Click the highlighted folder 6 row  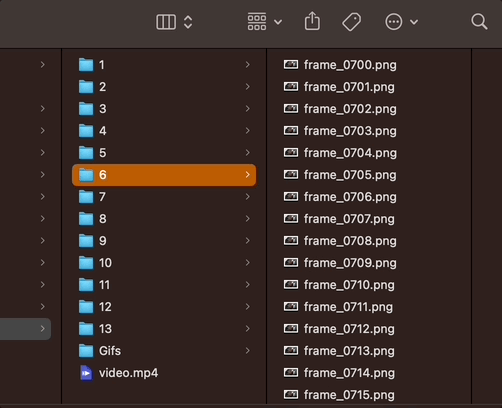pyautogui.click(x=164, y=175)
